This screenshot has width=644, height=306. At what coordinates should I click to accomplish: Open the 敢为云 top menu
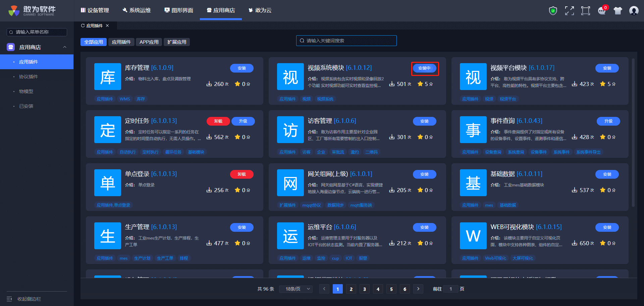tap(260, 10)
